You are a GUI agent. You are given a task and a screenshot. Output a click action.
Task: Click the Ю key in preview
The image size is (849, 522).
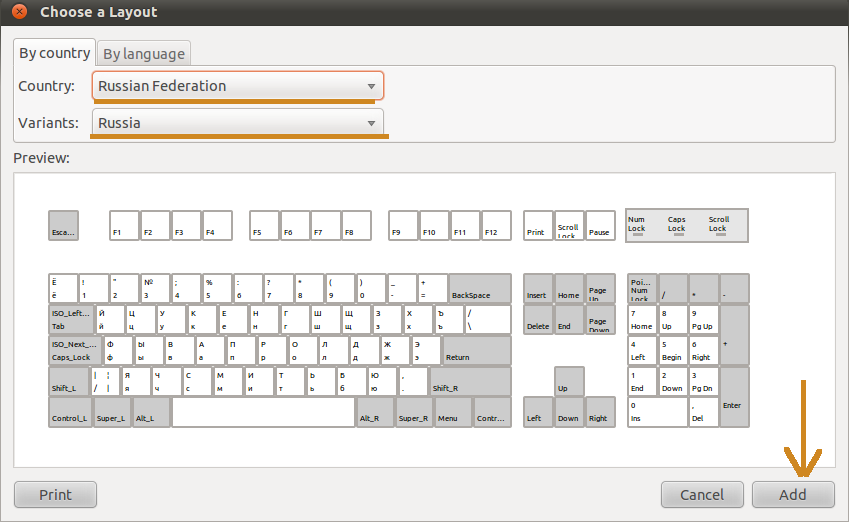pos(383,381)
